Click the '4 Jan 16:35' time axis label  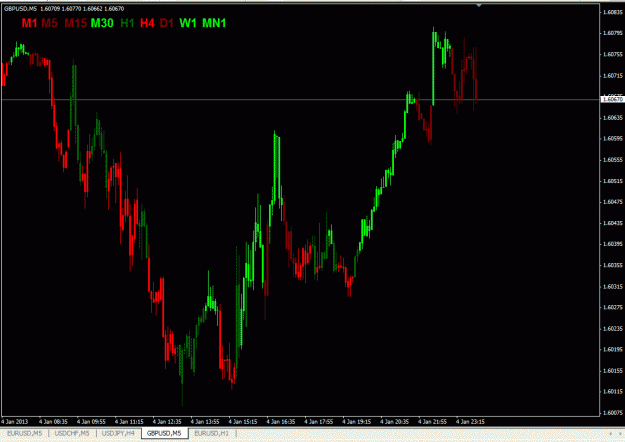281,422
